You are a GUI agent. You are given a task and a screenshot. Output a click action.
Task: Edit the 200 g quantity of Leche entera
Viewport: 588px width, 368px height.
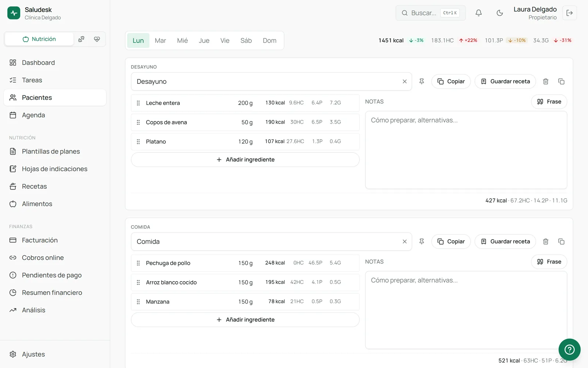click(245, 103)
